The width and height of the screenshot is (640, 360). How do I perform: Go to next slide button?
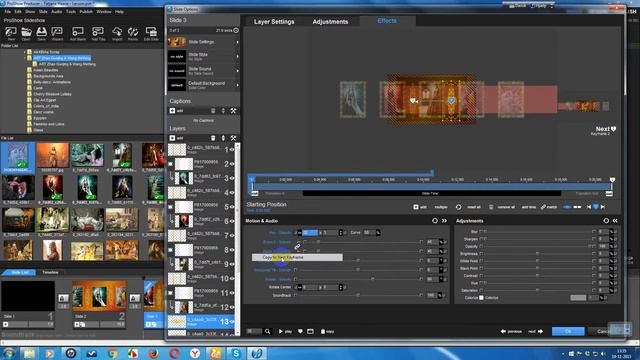(x=536, y=331)
